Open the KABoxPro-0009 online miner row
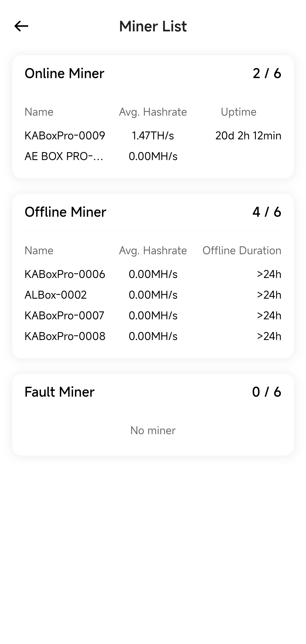Viewport: 306px width, 644px height. point(153,136)
